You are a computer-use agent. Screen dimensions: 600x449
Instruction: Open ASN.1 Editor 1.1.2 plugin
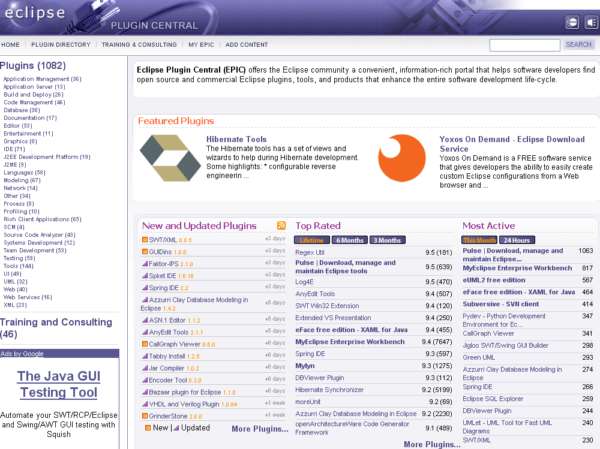click(174, 320)
